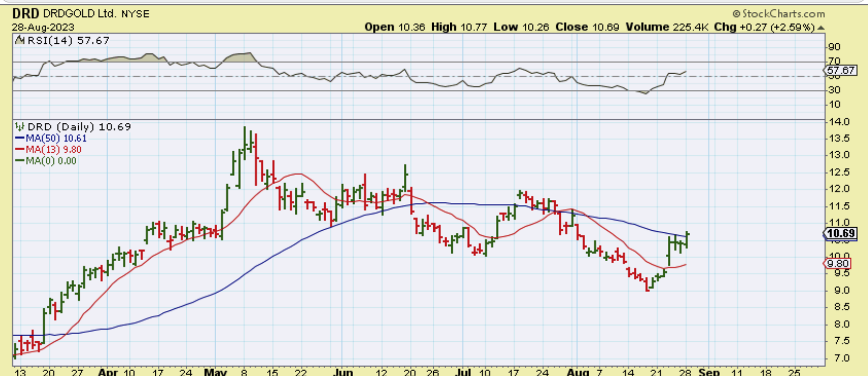Click the StockCharts.com copyright link
Screen dimensions: 868x376
point(778,14)
